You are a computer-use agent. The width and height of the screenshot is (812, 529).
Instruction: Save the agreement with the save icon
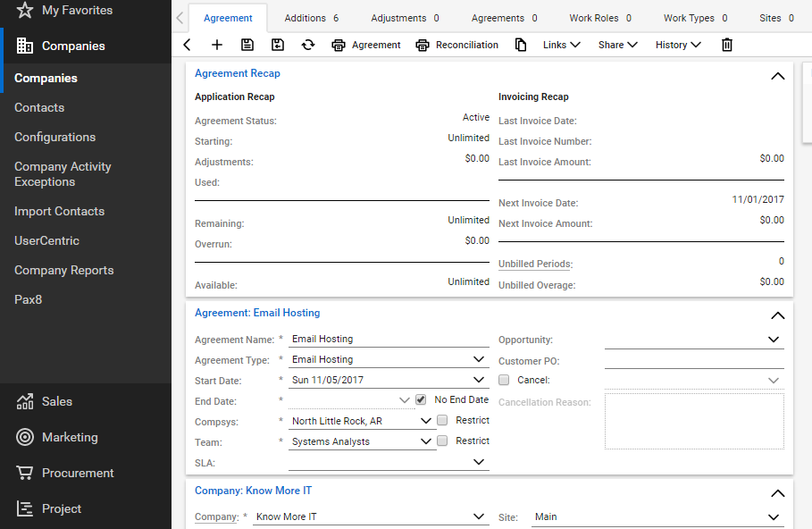[x=247, y=45]
